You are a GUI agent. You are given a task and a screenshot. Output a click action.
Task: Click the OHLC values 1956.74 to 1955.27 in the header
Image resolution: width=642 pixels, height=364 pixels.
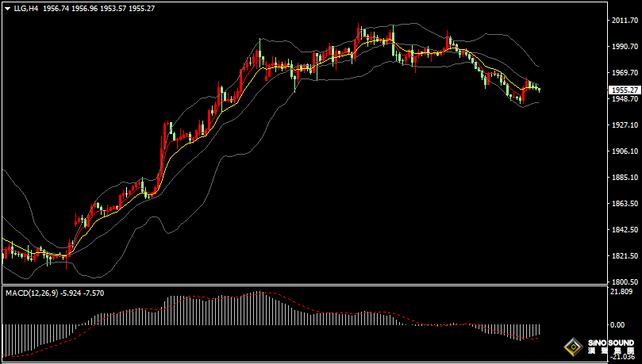99,7
